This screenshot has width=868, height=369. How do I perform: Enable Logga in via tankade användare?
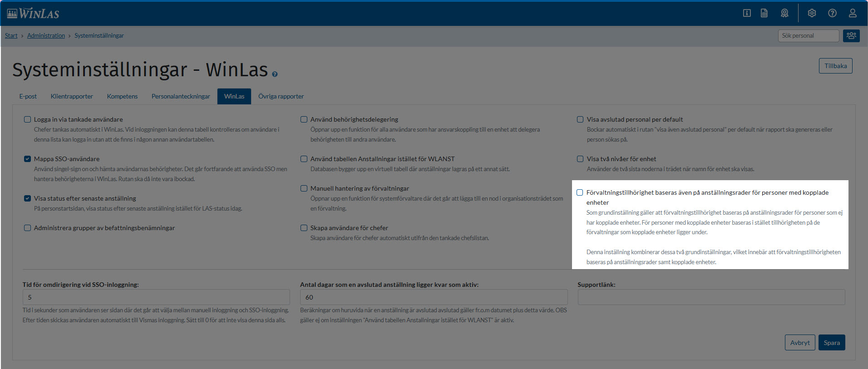click(x=28, y=119)
